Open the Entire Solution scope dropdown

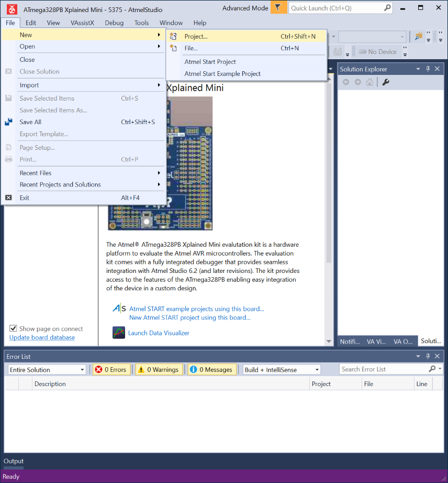pyautogui.click(x=47, y=369)
